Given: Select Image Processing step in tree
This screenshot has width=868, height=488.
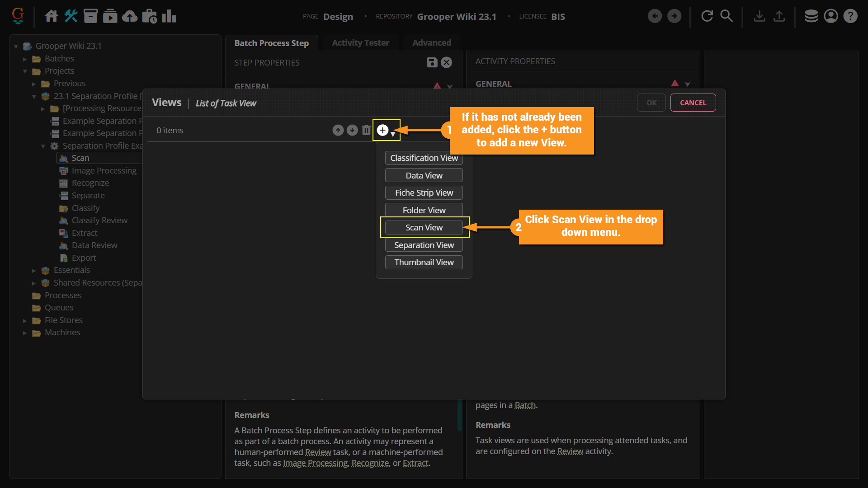Looking at the screenshot, I should pos(104,170).
